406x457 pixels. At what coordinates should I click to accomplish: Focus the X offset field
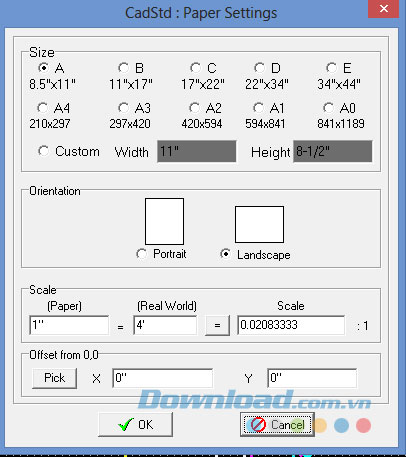pos(163,378)
